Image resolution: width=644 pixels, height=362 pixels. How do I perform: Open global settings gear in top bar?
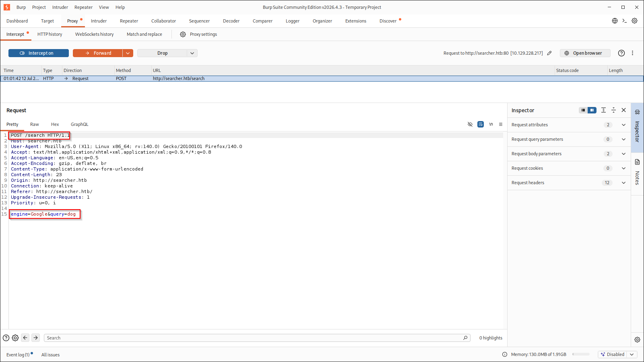(635, 21)
